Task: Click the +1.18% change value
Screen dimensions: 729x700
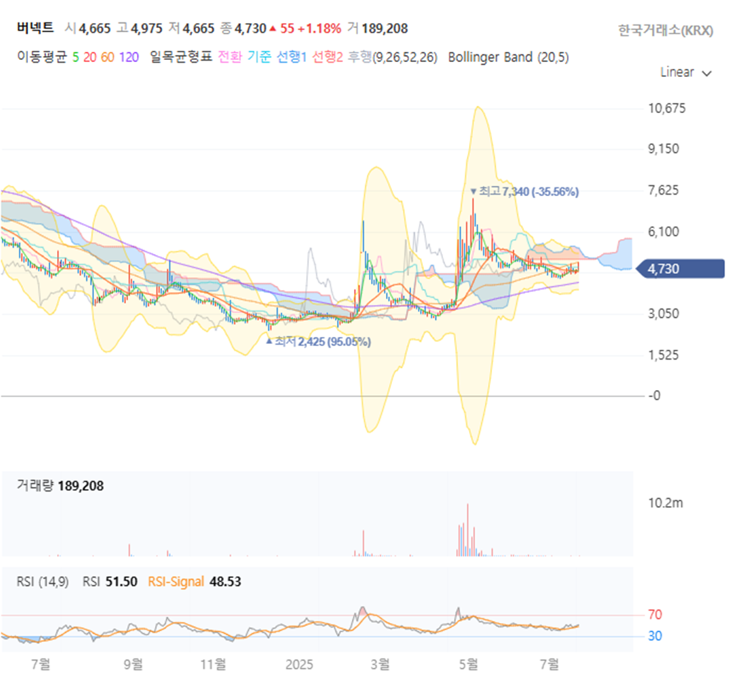Action: (319, 29)
